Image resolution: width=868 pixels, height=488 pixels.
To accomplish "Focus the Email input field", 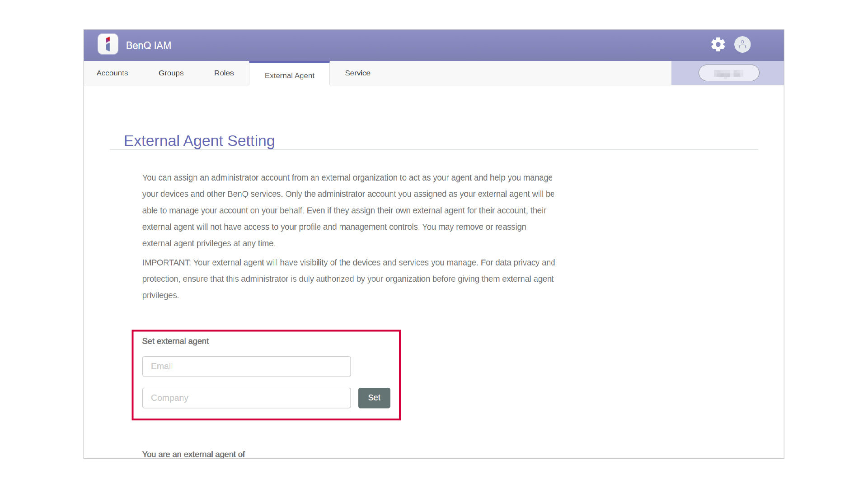I will coord(246,367).
